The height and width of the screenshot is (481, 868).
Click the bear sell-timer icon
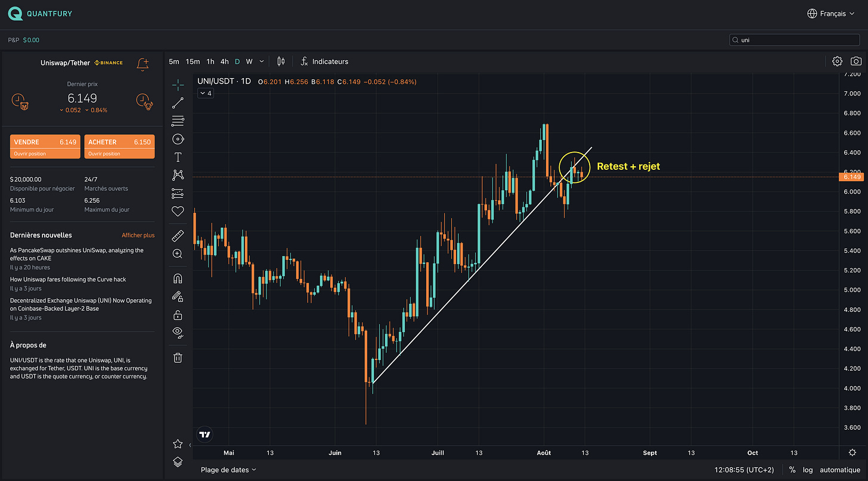(x=20, y=101)
